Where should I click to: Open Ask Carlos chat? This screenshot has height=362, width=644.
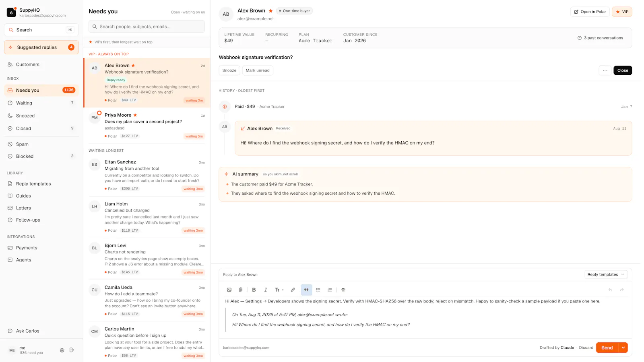(x=41, y=331)
